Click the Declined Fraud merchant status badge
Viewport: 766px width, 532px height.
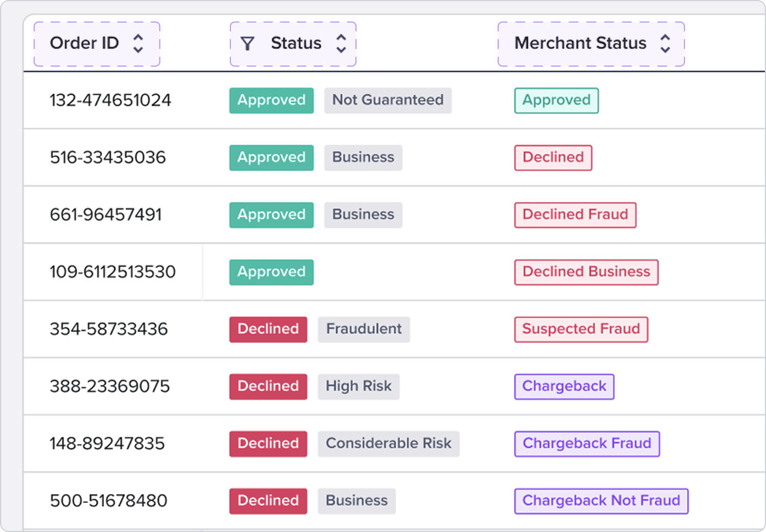[x=575, y=215]
